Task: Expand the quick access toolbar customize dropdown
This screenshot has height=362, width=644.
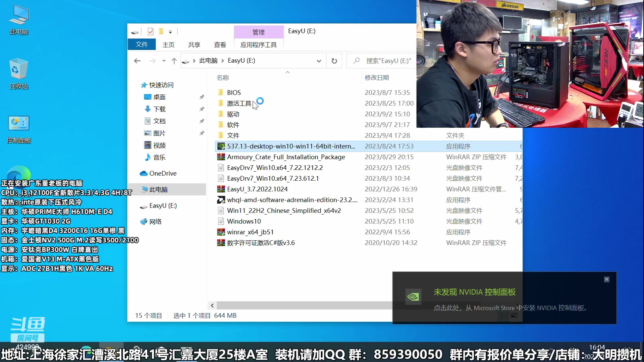Action: pos(171,32)
